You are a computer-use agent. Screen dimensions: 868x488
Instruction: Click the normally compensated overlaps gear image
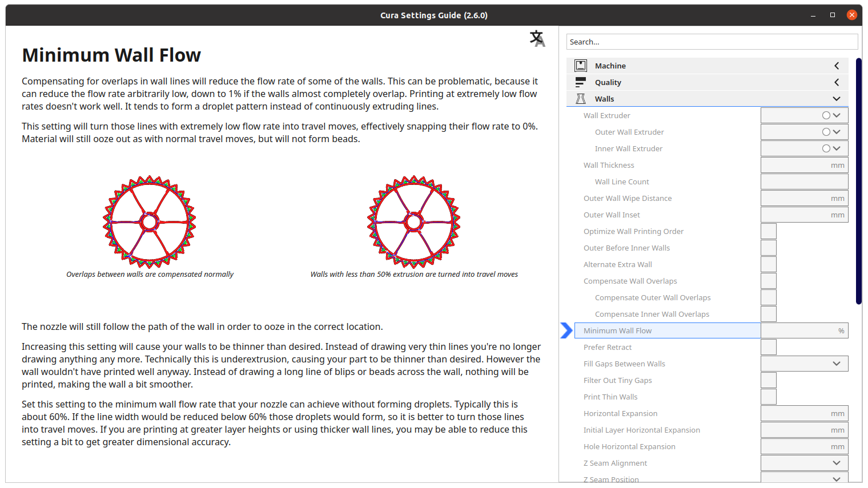[150, 222]
